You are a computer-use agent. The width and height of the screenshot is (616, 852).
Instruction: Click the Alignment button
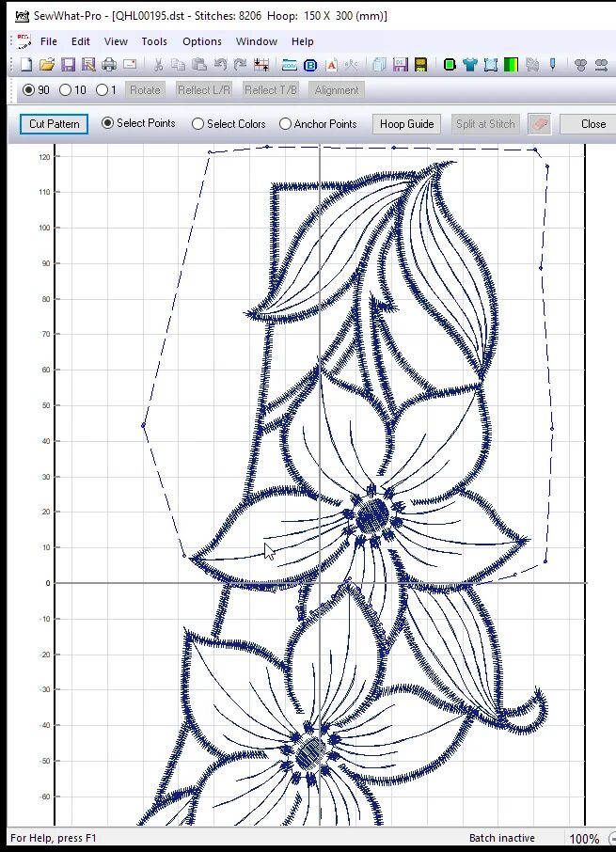click(x=337, y=89)
